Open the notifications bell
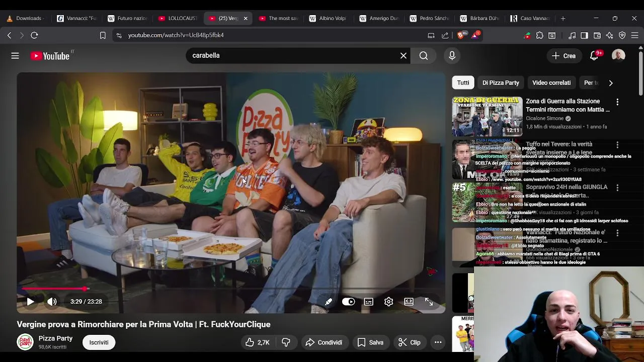This screenshot has height=362, width=644. point(594,56)
